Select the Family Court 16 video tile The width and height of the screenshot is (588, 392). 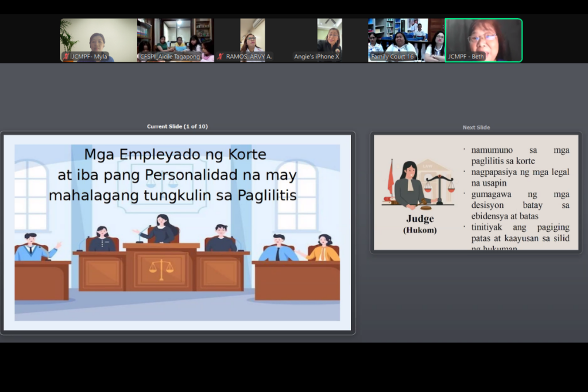click(x=406, y=40)
